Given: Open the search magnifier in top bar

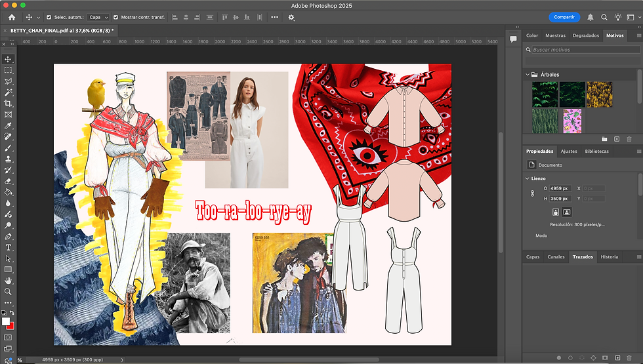Looking at the screenshot, I should coord(604,17).
